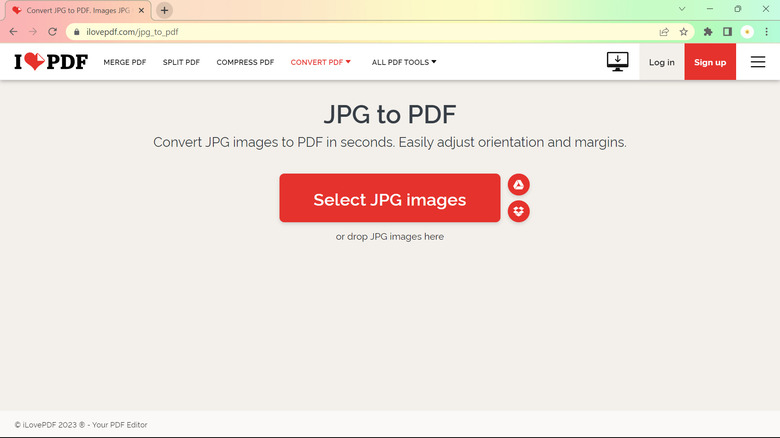Expand the ALL PDF TOOLS dropdown
Image resolution: width=780 pixels, height=438 pixels.
click(x=404, y=62)
